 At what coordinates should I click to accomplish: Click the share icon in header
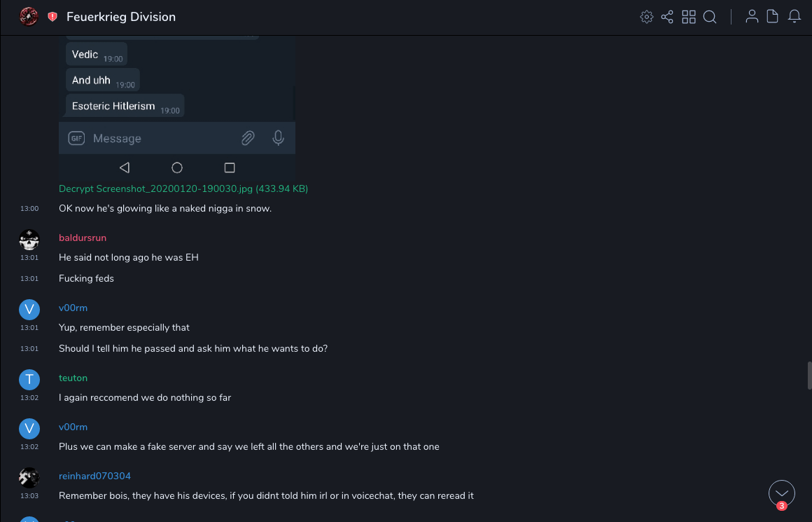pos(667,17)
